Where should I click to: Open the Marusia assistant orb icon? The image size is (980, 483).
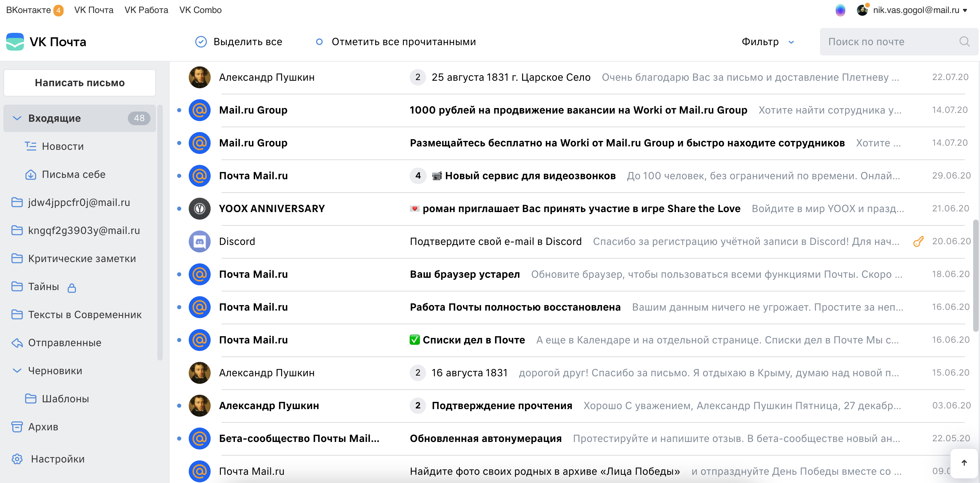(x=840, y=10)
